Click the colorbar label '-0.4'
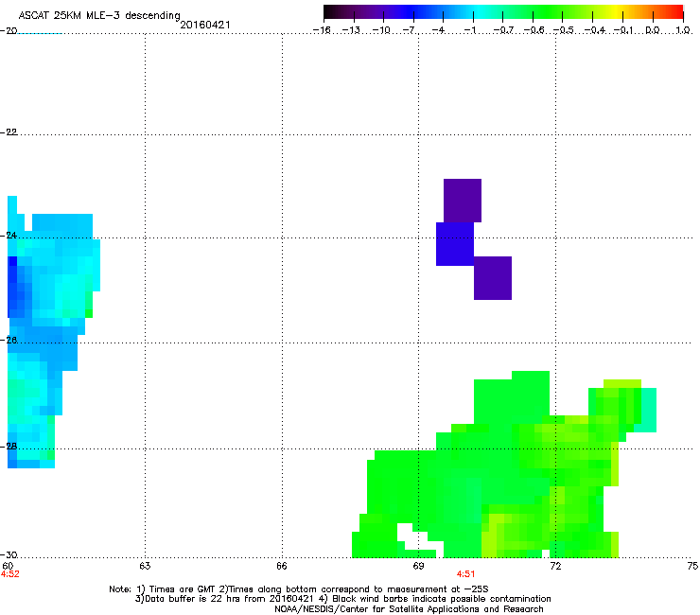This screenshot has width=700, height=615. 595,30
